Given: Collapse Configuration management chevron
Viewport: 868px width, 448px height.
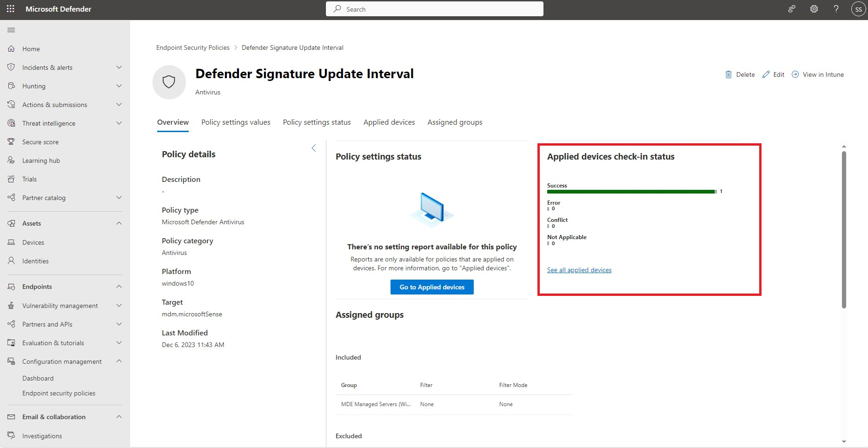Looking at the screenshot, I should coord(119,361).
